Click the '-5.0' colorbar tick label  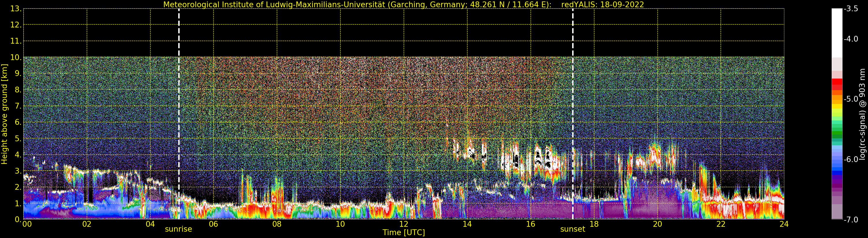(851, 99)
